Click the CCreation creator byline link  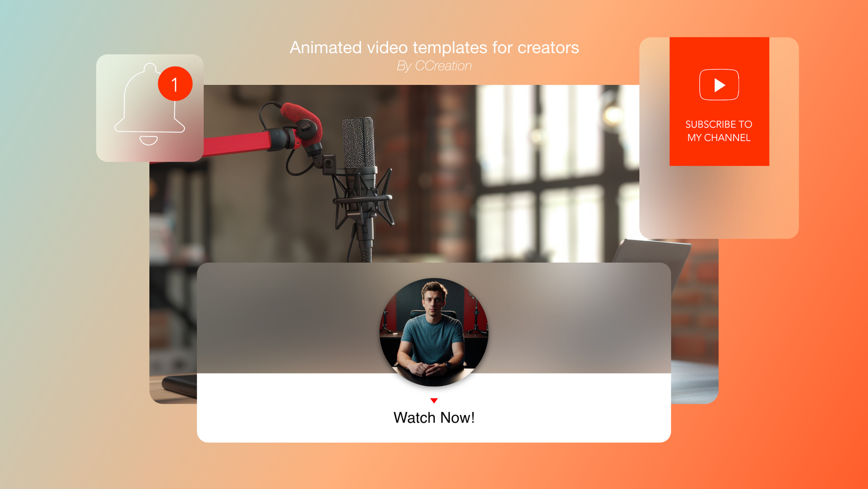434,66
